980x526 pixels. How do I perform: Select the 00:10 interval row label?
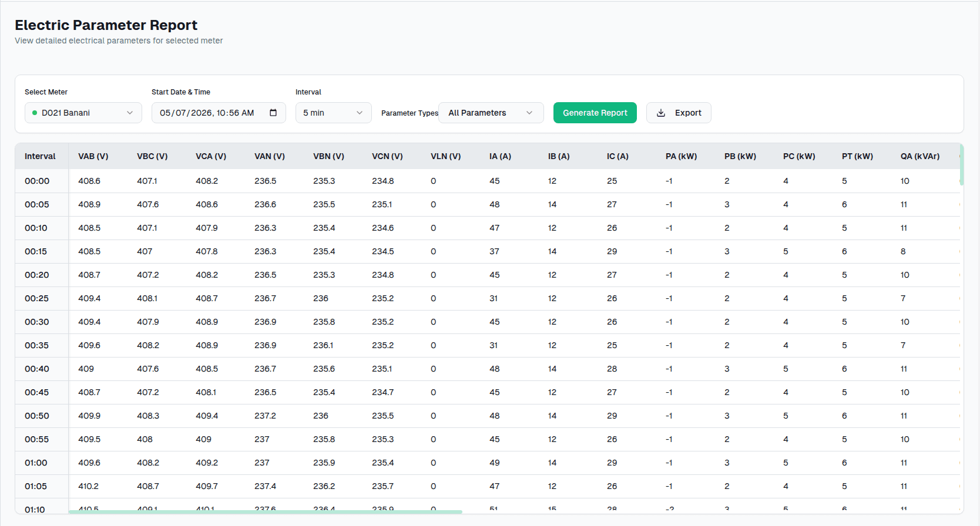[x=36, y=228]
